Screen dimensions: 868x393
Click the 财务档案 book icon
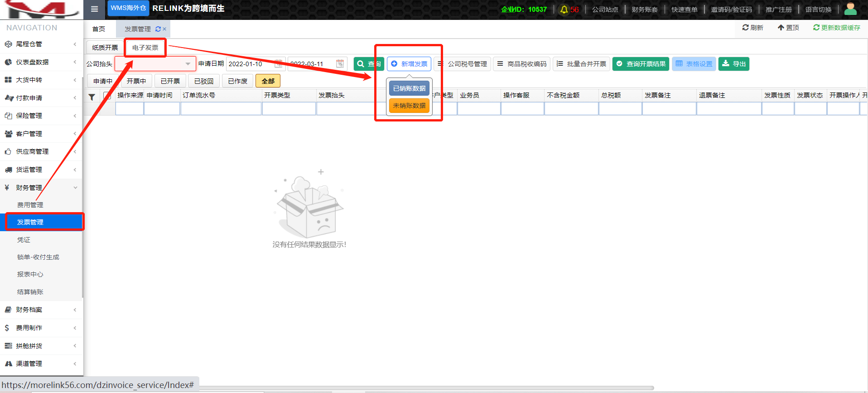8,310
